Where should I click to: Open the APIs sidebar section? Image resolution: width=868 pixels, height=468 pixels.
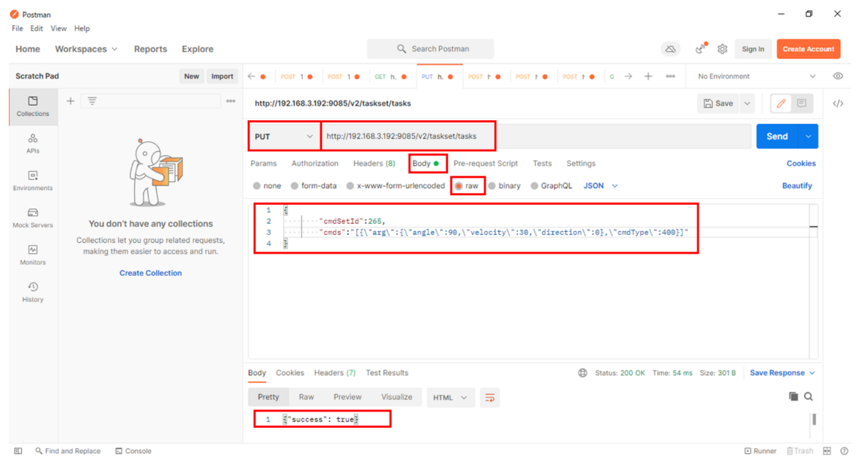click(33, 143)
